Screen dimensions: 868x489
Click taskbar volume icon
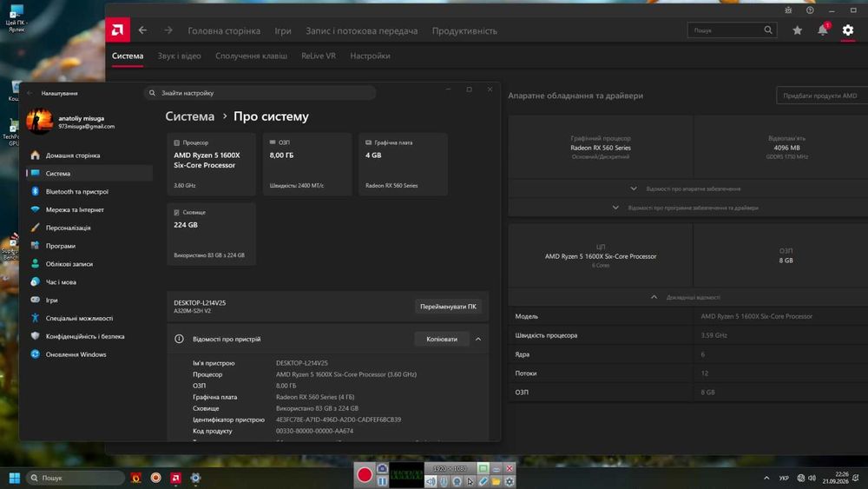(x=812, y=478)
